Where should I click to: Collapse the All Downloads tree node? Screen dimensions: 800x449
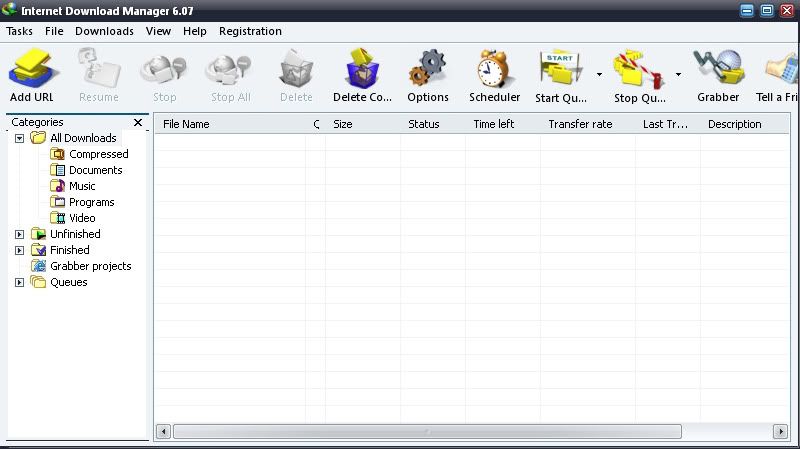(x=19, y=138)
